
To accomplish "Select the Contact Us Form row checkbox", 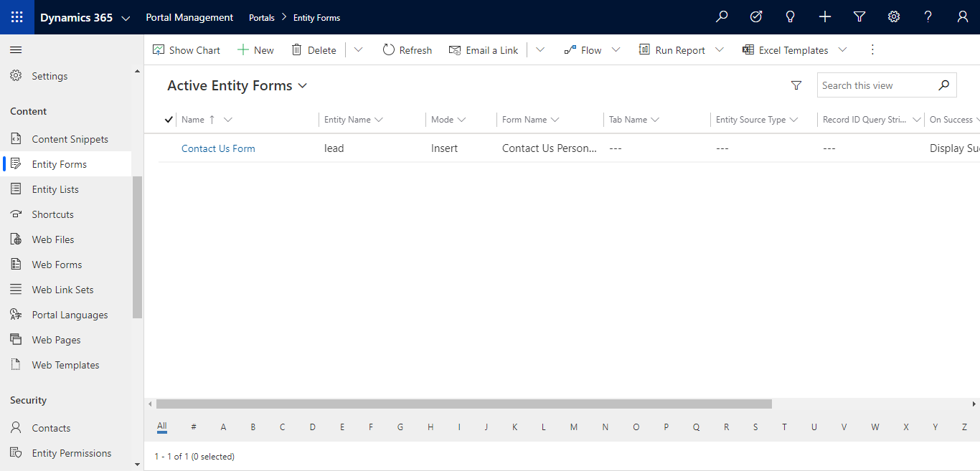I will coord(167,148).
